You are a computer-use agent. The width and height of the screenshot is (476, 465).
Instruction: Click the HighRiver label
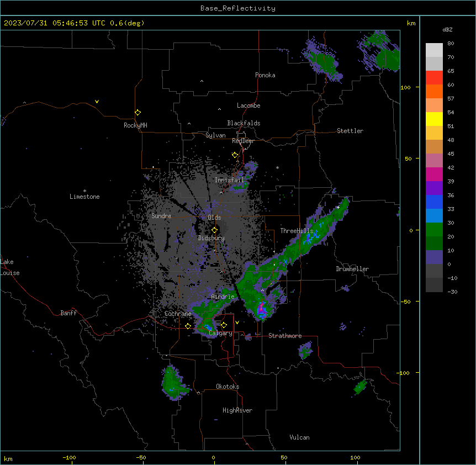click(237, 410)
